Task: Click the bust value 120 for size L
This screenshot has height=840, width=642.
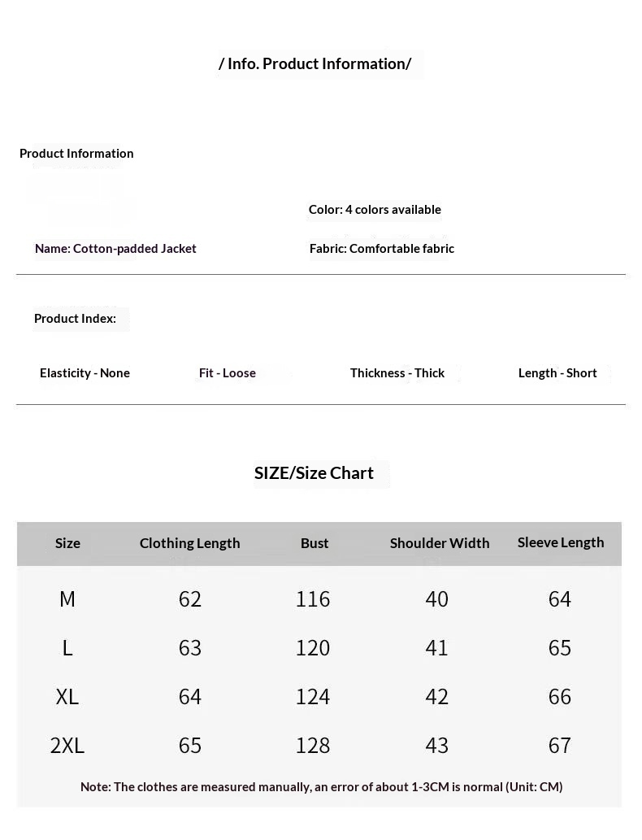Action: [313, 647]
